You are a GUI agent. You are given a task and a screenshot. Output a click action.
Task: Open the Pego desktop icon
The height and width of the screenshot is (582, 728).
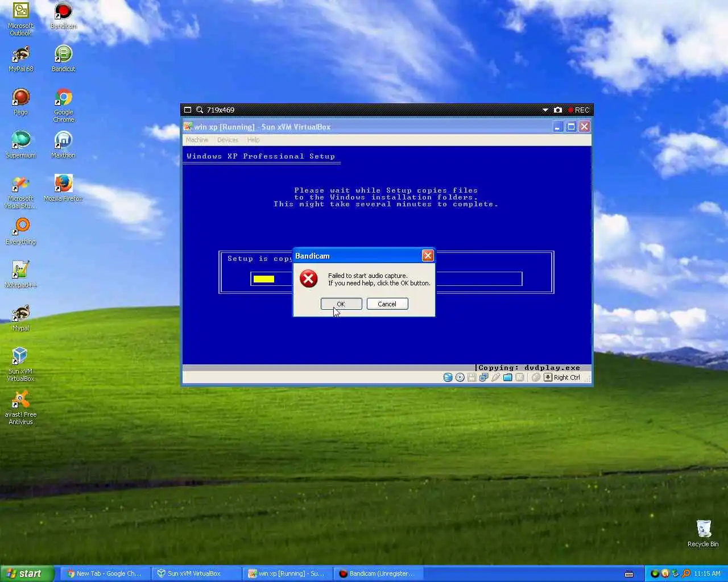tap(21, 102)
